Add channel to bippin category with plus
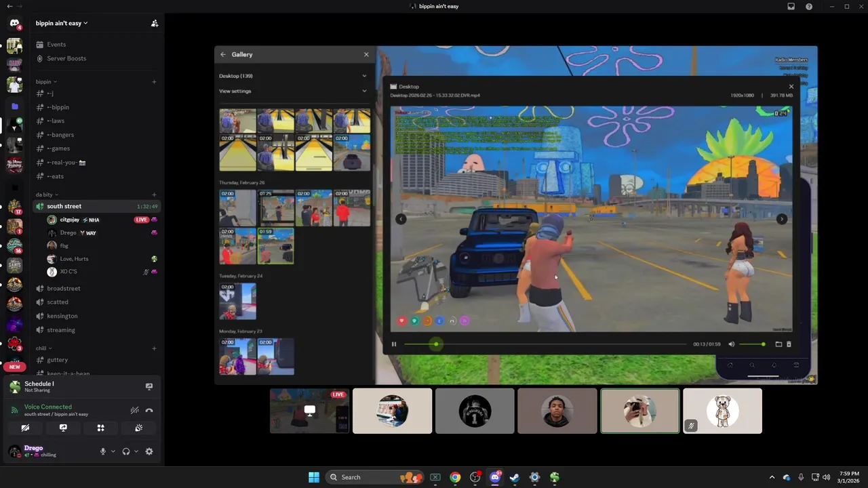Image resolution: width=868 pixels, height=488 pixels. coord(154,82)
